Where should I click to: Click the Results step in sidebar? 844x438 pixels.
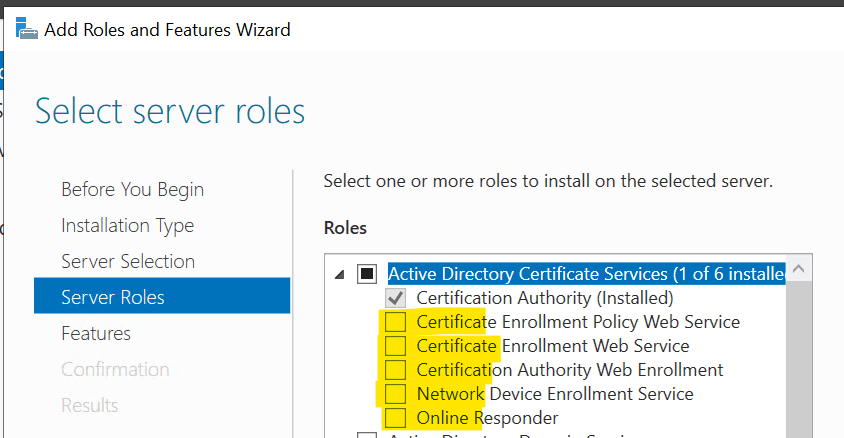click(89, 405)
